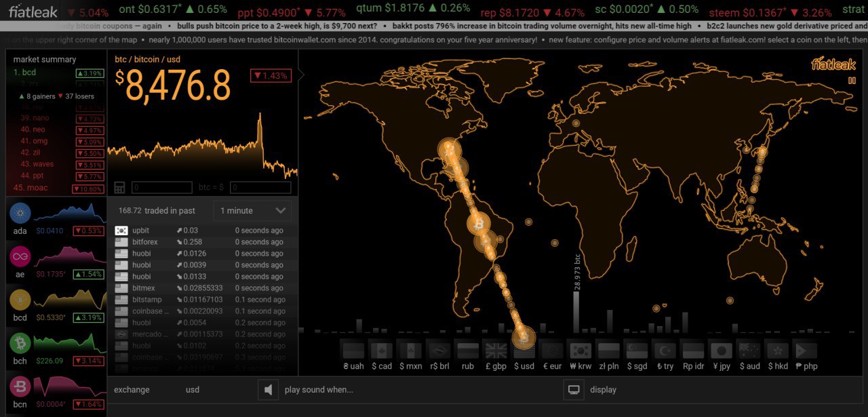Open the 1 minute timeframe dropdown
Viewport: 868px width, 417px height.
pos(252,211)
